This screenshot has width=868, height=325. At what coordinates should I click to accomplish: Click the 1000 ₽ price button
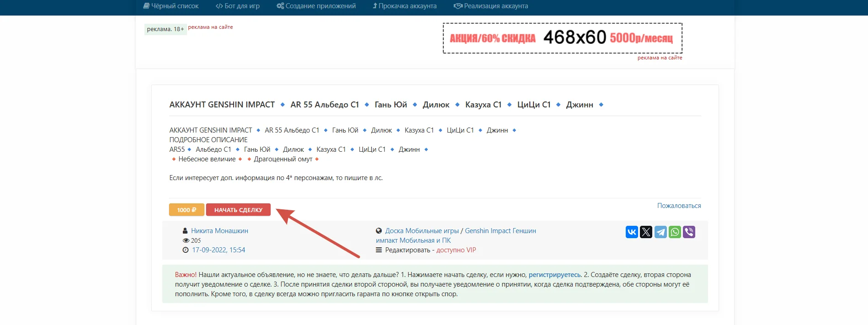(186, 210)
